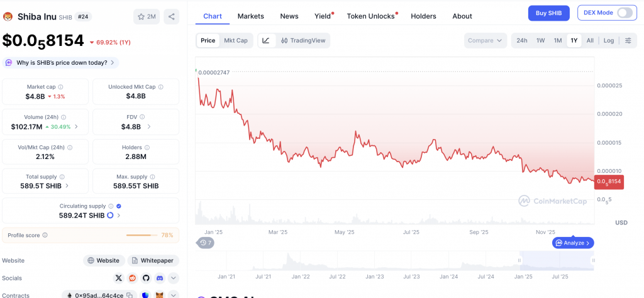Open the Holders tab
The image size is (644, 298).
423,16
